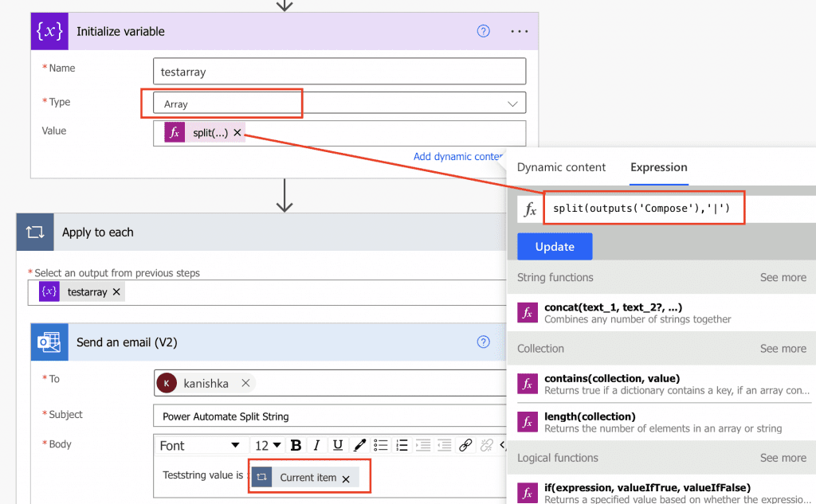Insert a bulleted list

(380, 445)
